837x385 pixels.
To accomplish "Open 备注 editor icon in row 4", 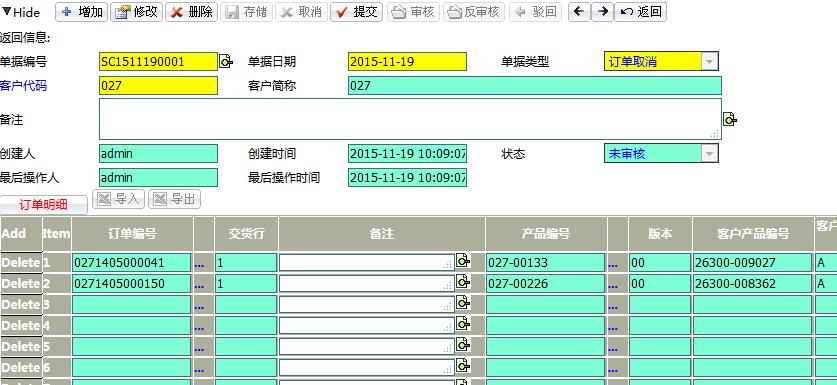I will click(x=463, y=324).
